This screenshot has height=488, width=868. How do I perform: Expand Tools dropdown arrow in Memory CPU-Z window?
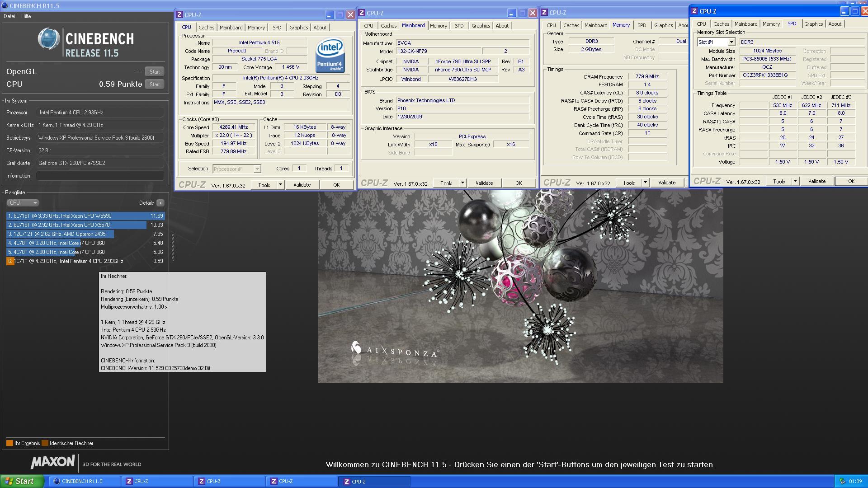coord(645,183)
